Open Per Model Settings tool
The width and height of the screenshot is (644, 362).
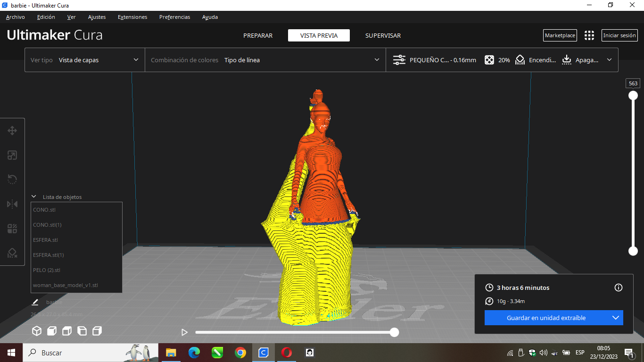[12, 229]
